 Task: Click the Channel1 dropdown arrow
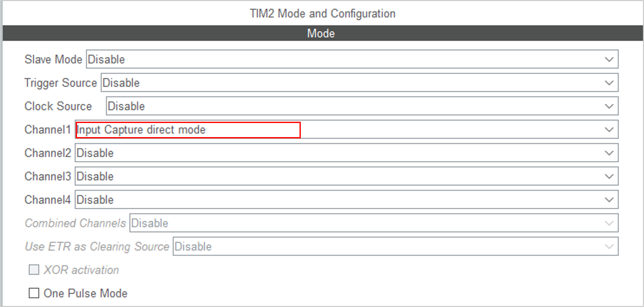pyautogui.click(x=609, y=130)
